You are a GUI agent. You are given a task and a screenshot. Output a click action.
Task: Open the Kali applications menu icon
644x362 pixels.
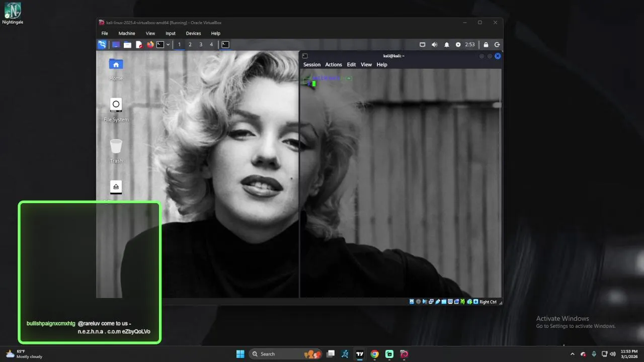[x=102, y=45]
